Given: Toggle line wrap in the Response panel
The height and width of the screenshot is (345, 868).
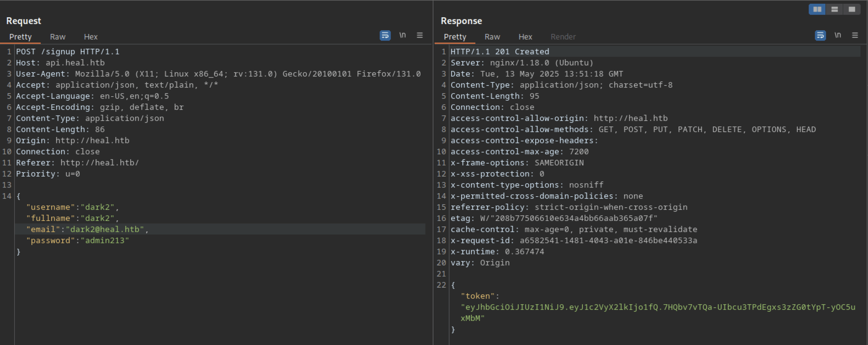Looking at the screenshot, I should click(820, 35).
